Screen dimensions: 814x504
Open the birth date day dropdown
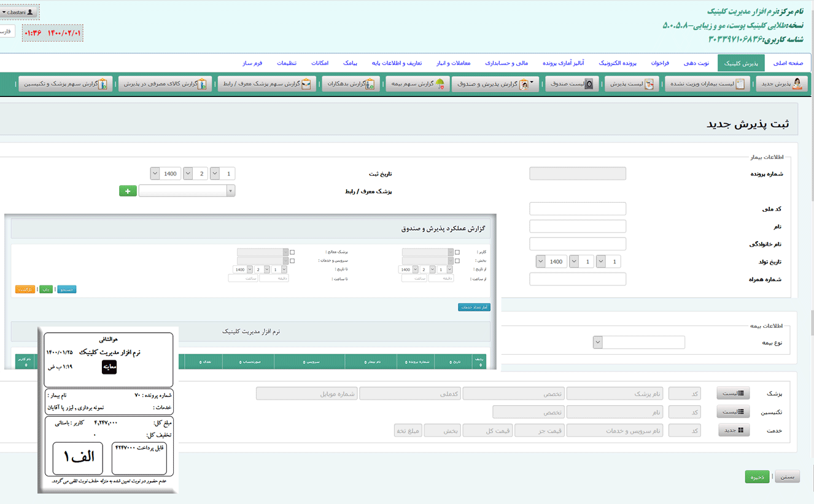tap(608, 262)
